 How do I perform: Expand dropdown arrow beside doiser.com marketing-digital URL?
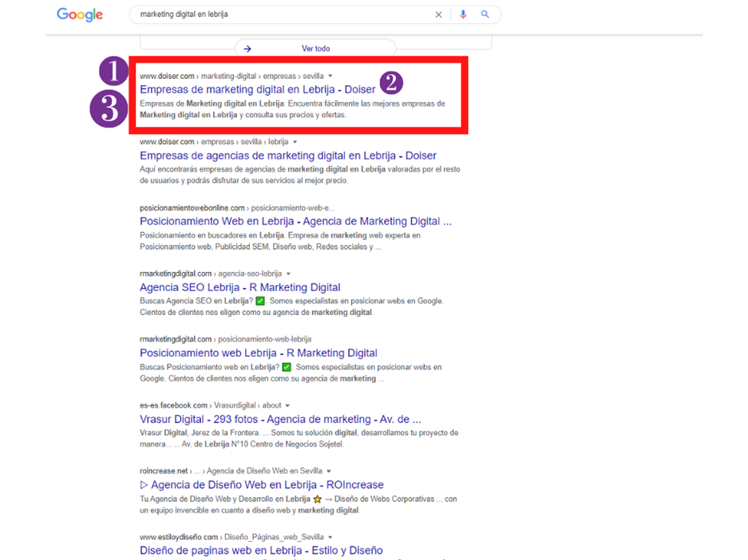pyautogui.click(x=330, y=76)
